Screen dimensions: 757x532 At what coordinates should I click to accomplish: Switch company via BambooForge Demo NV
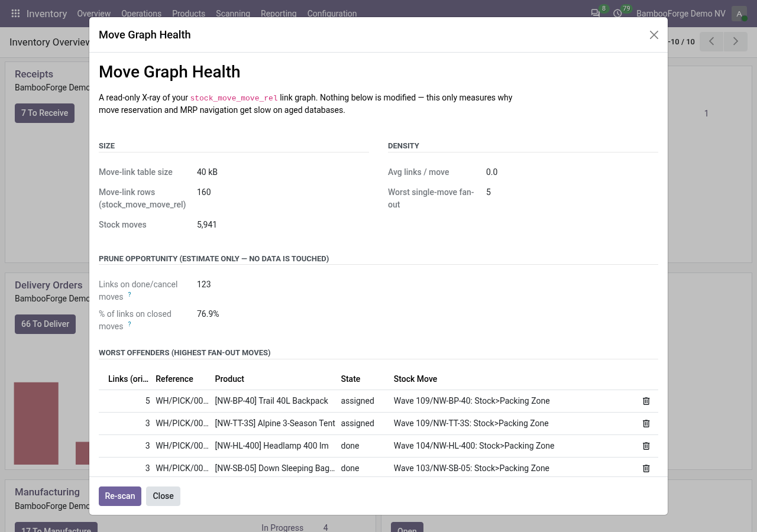[x=681, y=14]
